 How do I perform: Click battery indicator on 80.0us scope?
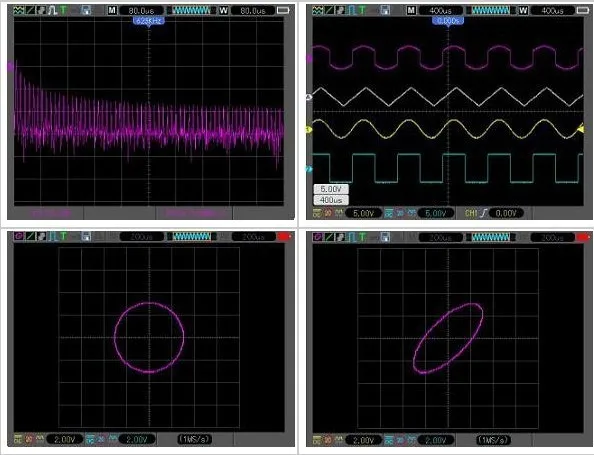(283, 11)
